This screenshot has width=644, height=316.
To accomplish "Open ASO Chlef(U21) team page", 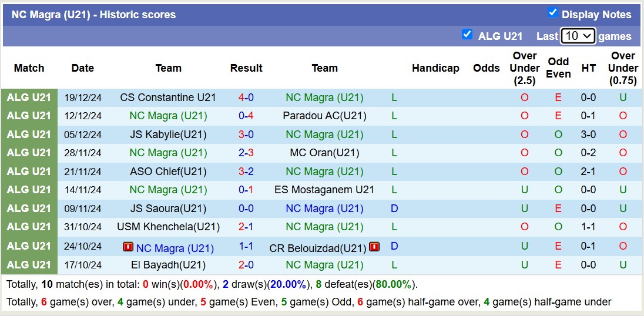I will (x=168, y=172).
